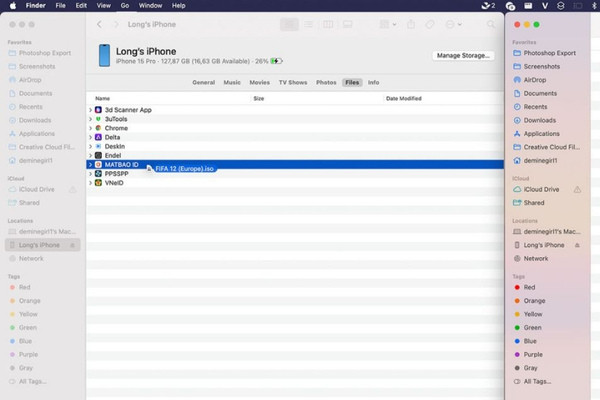This screenshot has height=400, width=600.
Task: Go back with the toolbar back arrow
Action: pos(99,24)
